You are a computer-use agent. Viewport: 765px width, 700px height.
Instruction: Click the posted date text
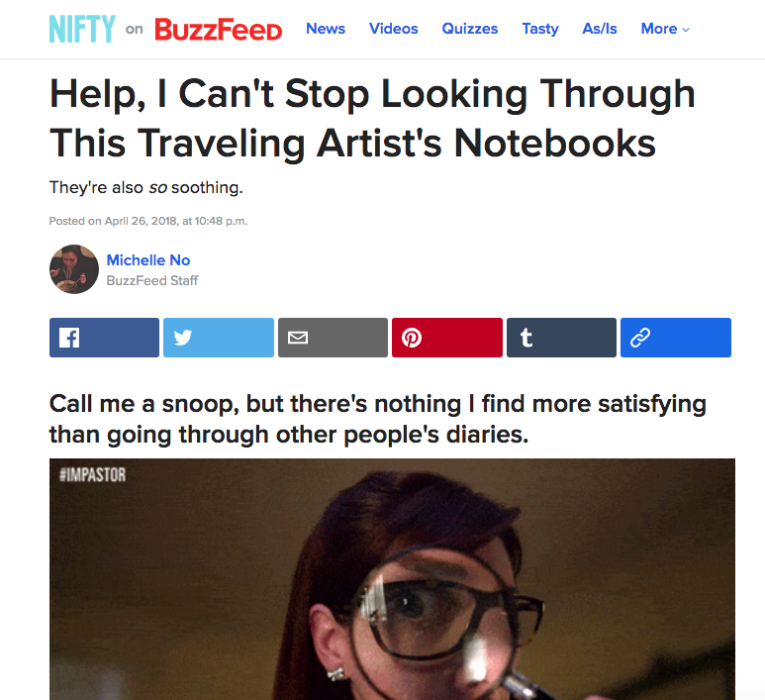tap(148, 221)
